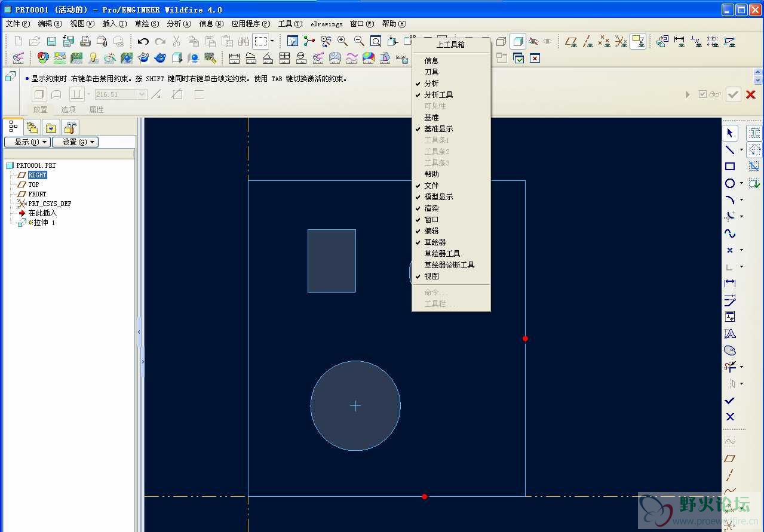The width and height of the screenshot is (764, 532).
Task: Switch to the 选项 dashboard tab
Action: (x=68, y=109)
